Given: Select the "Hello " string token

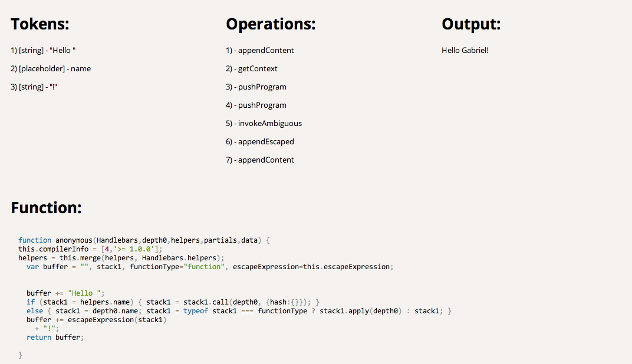Looking at the screenshot, I should tap(43, 50).
